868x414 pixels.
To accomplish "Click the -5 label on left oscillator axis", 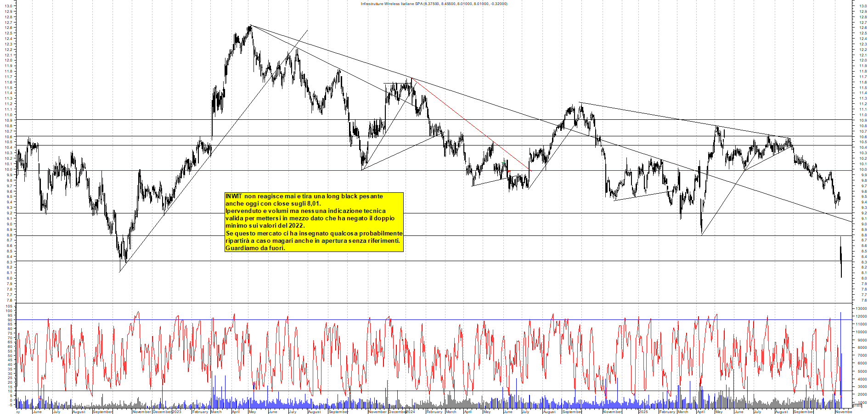I will (x=10, y=404).
